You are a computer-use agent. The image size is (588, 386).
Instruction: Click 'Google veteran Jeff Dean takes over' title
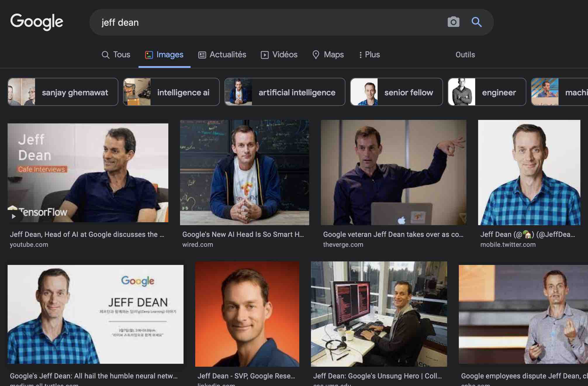[393, 235]
